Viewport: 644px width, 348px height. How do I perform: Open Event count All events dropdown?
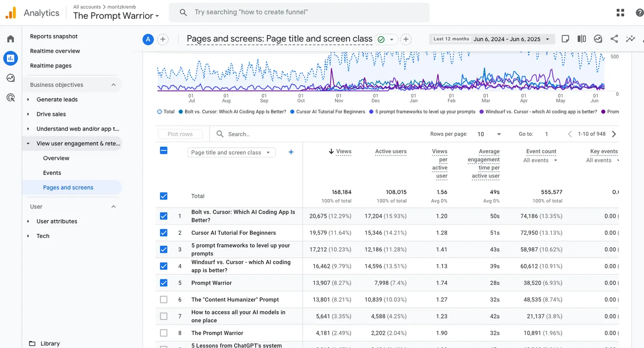click(540, 160)
